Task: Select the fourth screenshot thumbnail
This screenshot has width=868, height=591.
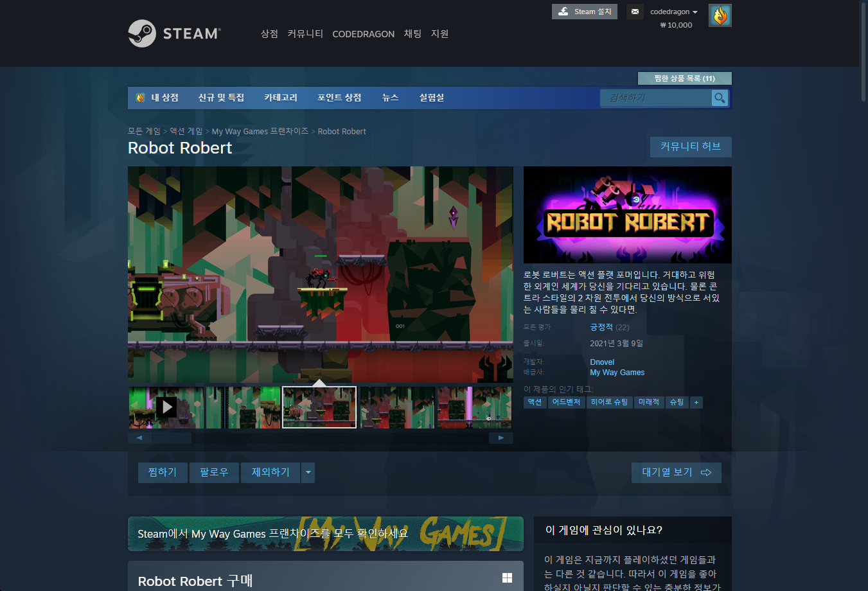Action: pyautogui.click(x=397, y=407)
